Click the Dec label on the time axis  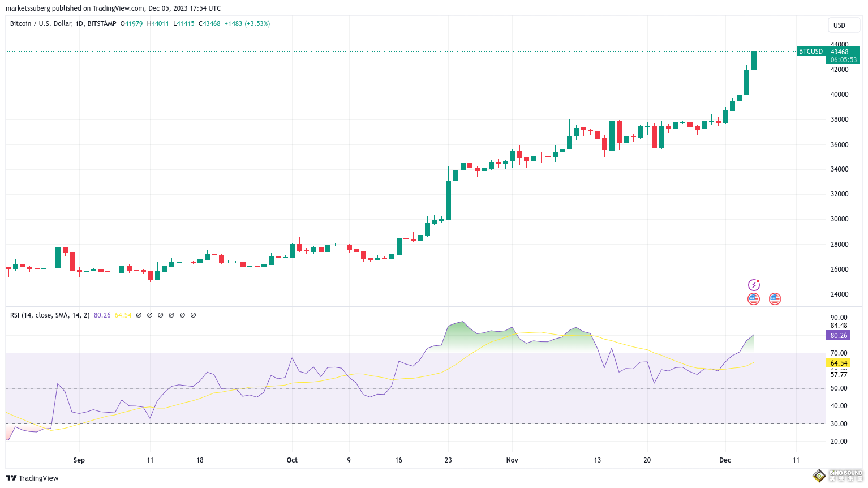pyautogui.click(x=725, y=460)
